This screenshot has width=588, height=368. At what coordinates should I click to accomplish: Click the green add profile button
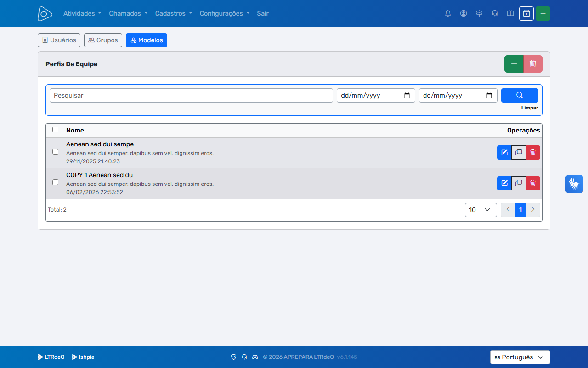(514, 64)
